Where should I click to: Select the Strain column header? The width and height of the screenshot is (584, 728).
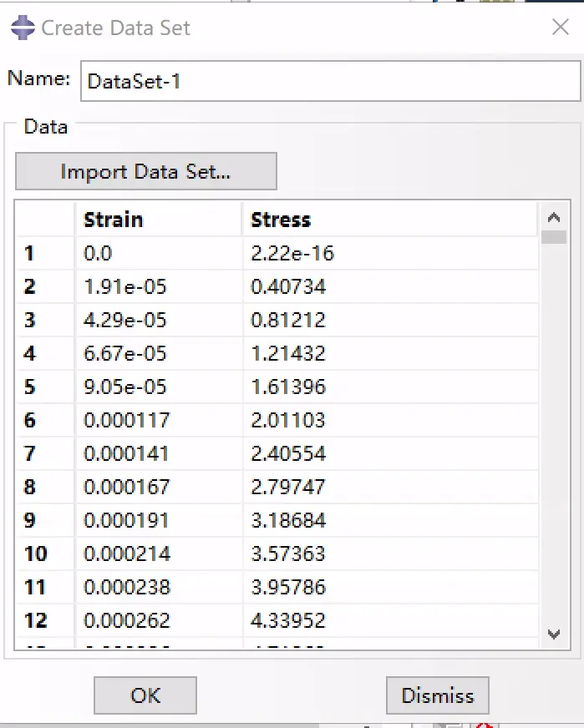click(159, 220)
